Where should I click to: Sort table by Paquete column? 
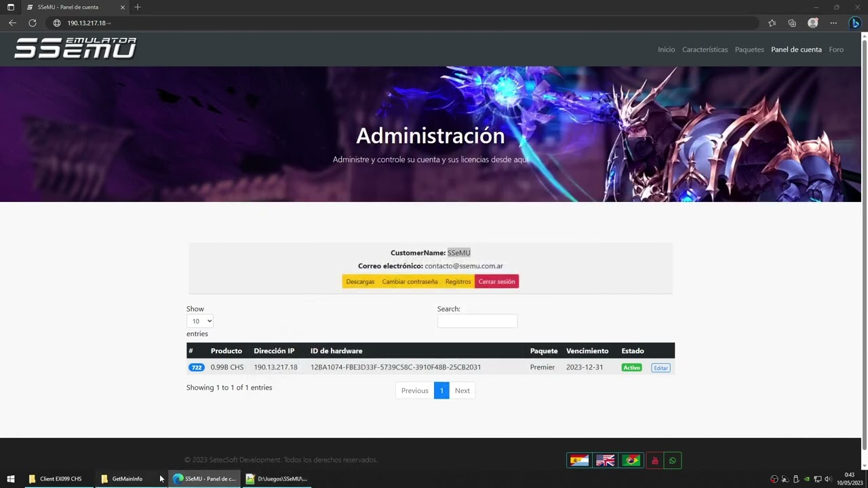[x=544, y=351]
